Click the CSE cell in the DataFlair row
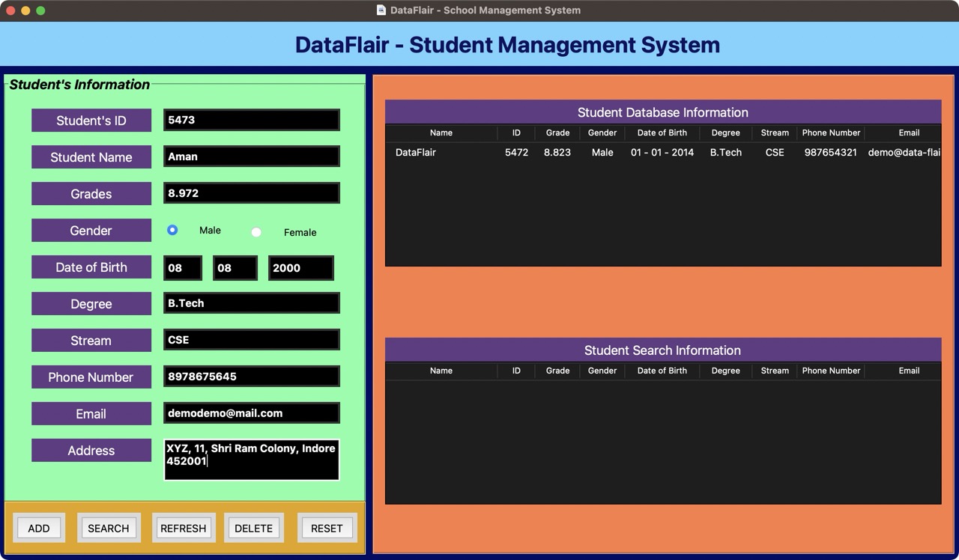This screenshot has height=560, width=959. tap(775, 152)
